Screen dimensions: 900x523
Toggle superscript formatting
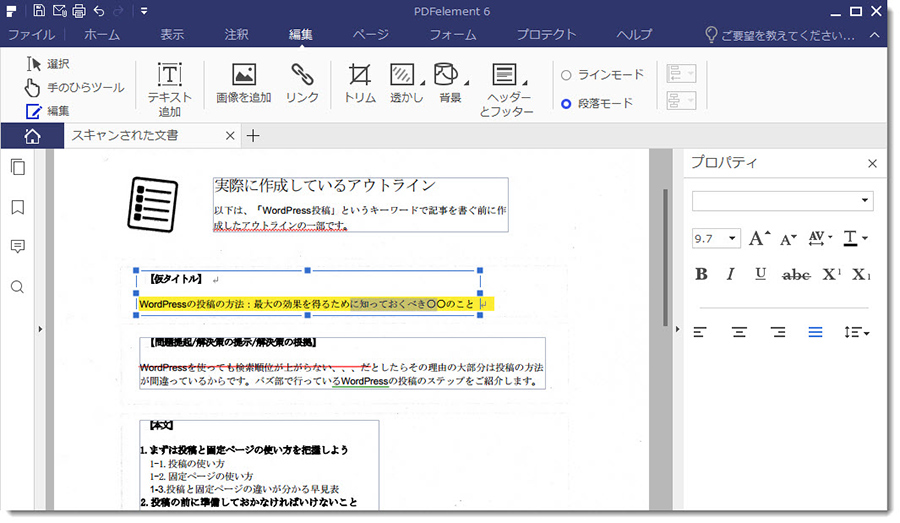coord(831,274)
